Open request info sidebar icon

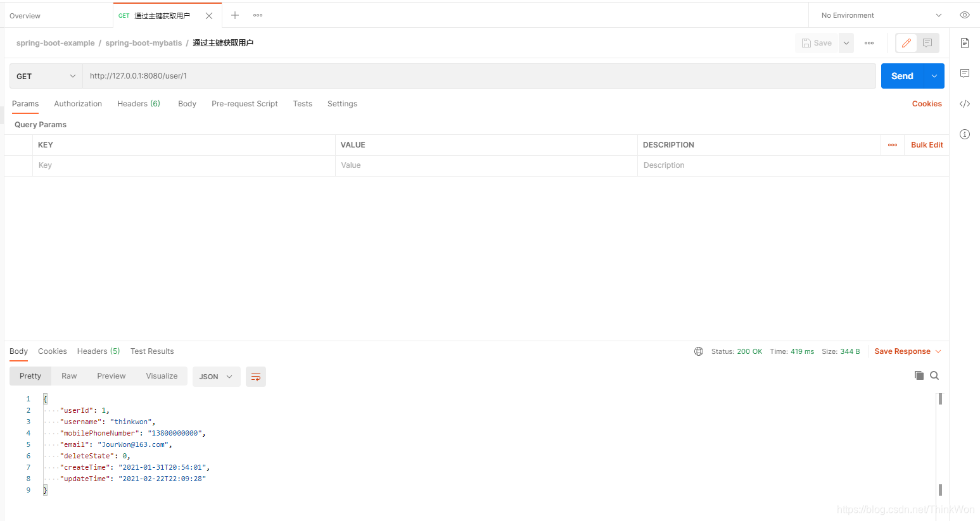pyautogui.click(x=965, y=134)
